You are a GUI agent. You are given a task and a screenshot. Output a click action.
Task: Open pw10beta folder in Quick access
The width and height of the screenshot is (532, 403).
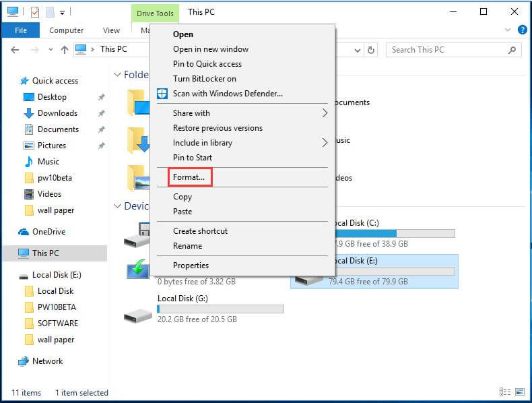tap(48, 178)
